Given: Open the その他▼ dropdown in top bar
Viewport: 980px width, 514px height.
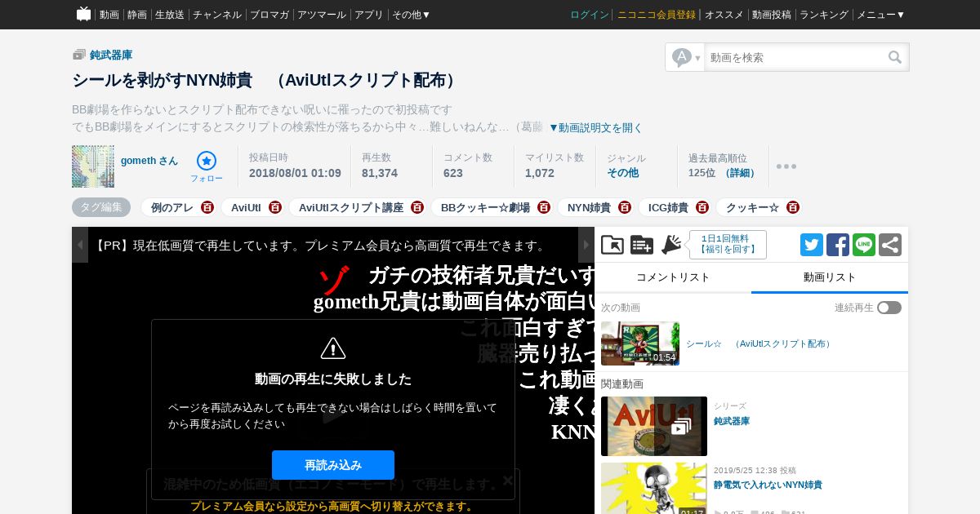Looking at the screenshot, I should [411, 15].
